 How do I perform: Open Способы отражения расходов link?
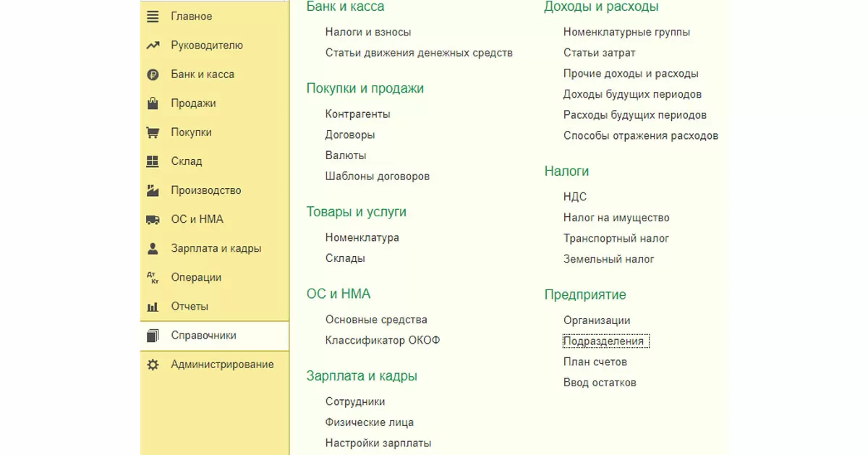(641, 136)
